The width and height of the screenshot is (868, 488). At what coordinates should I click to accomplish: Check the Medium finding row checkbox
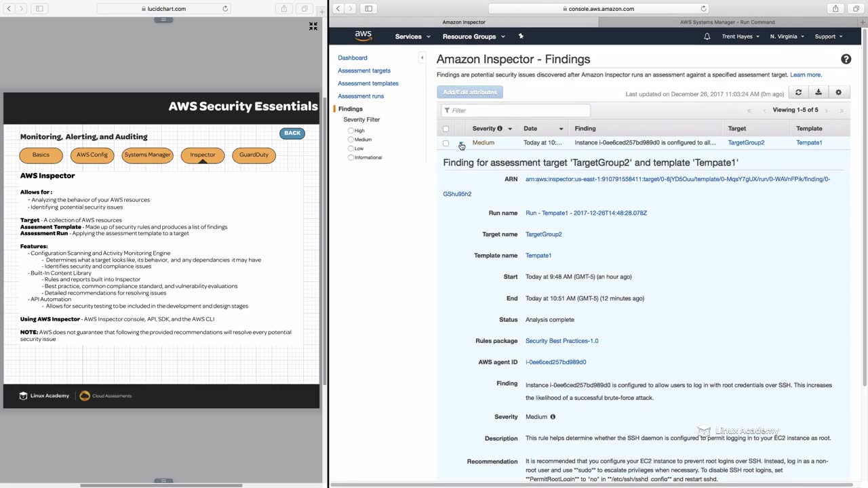[x=446, y=143]
